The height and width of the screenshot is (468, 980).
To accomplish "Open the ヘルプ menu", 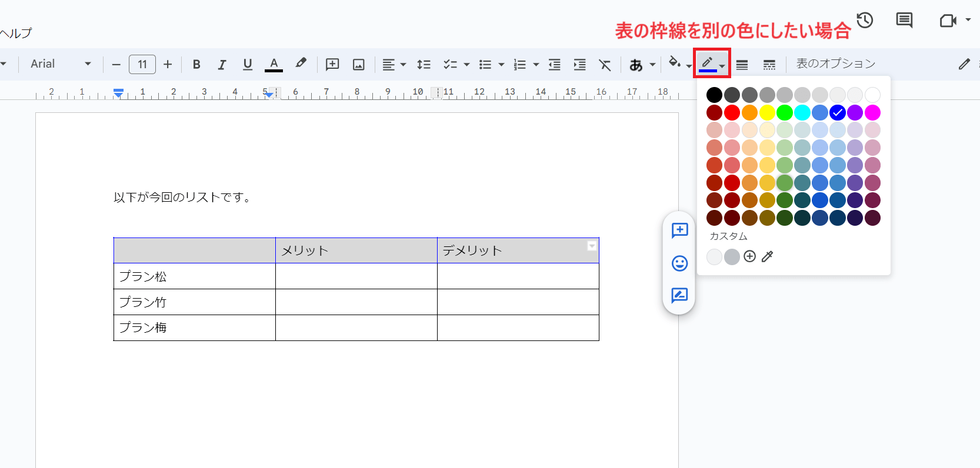I will click(16, 33).
